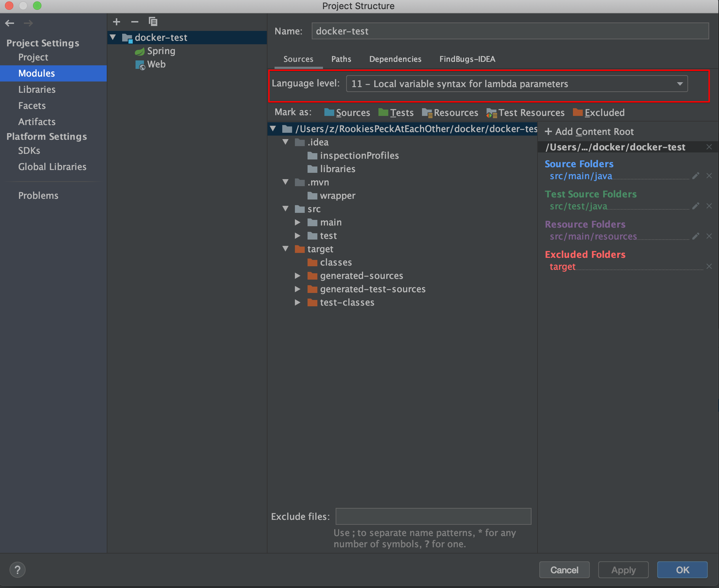Image resolution: width=719 pixels, height=588 pixels.
Task: Click the back navigation arrow
Action: coord(10,23)
